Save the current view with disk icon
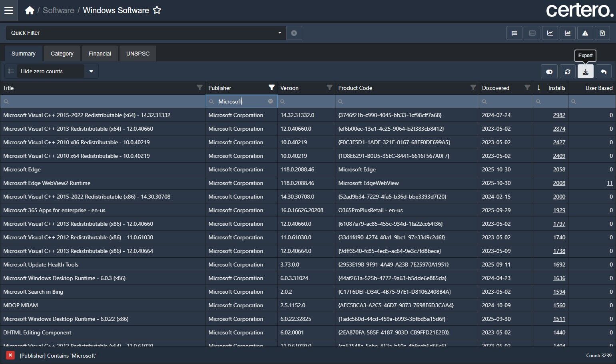 pos(602,33)
